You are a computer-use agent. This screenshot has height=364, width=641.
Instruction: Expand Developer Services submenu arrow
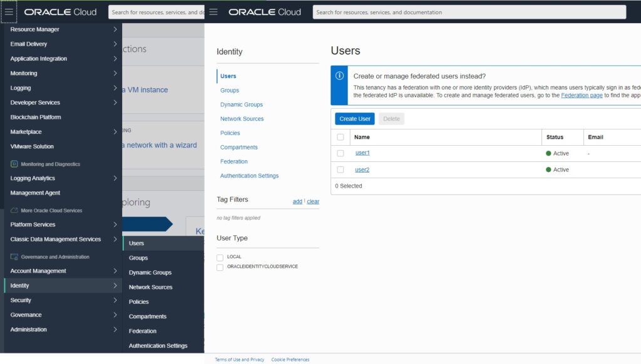(115, 103)
